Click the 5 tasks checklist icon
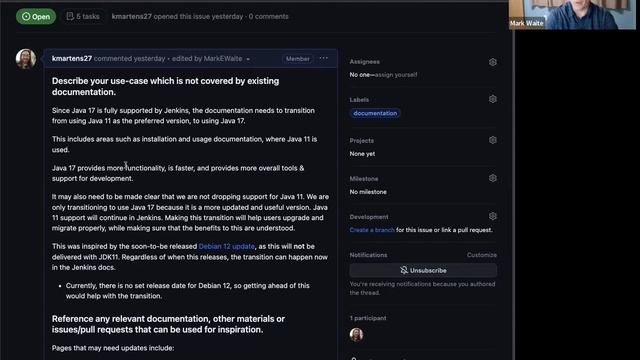 pos(70,16)
